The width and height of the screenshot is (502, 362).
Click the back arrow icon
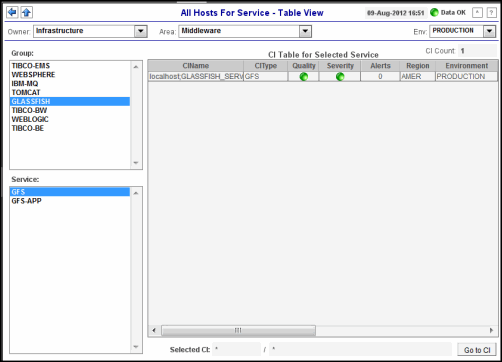12,13
